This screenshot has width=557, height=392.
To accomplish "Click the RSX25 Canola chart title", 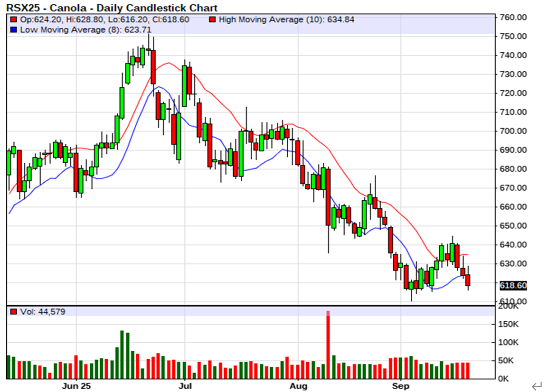I will 112,8.
